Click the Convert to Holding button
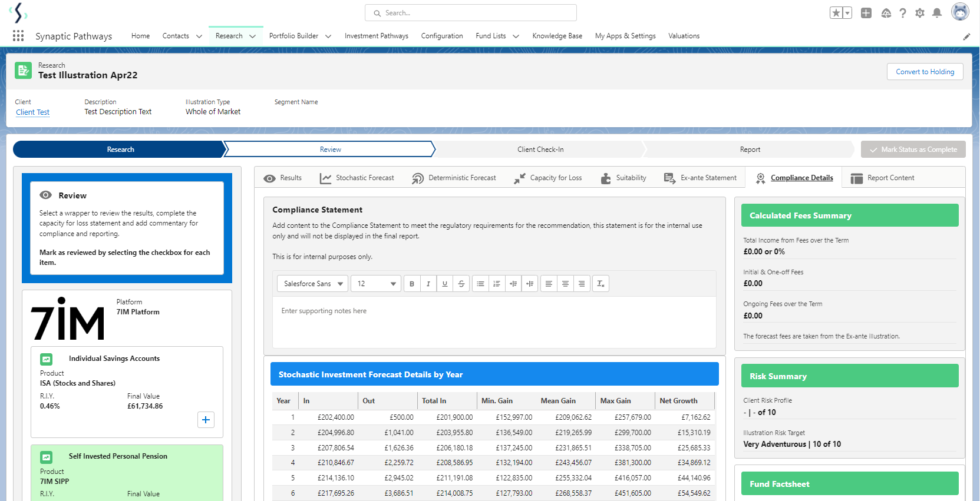This screenshot has height=501, width=980. [x=925, y=72]
